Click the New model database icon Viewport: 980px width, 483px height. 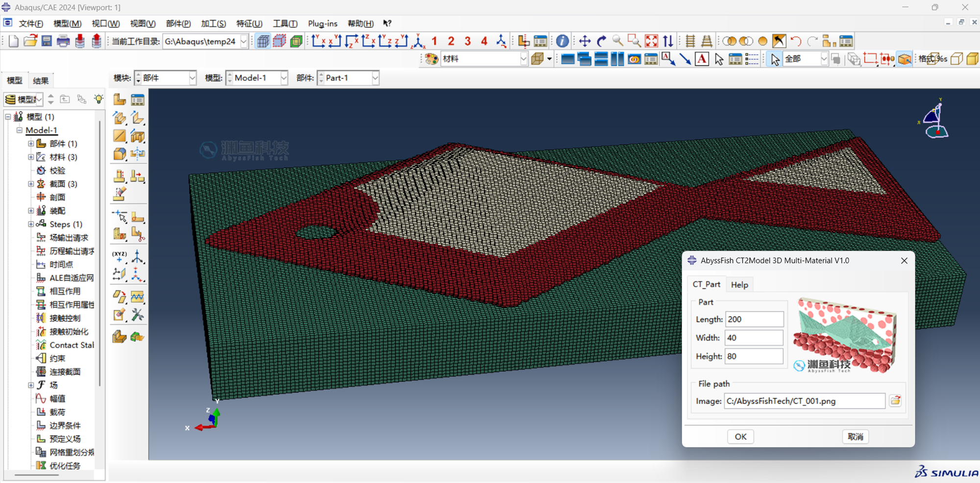click(14, 41)
